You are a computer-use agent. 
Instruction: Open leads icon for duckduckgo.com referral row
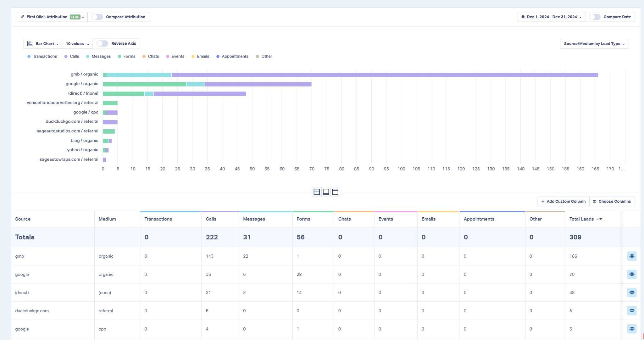(632, 311)
